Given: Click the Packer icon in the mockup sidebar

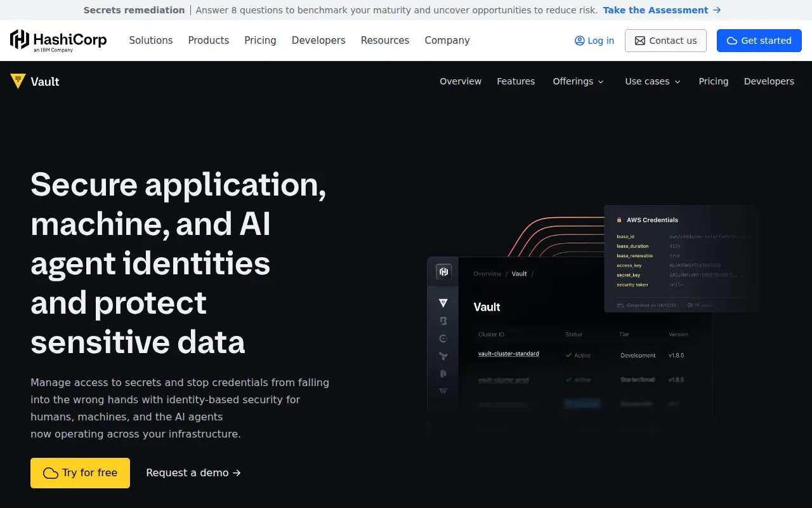Looking at the screenshot, I should 443,373.
